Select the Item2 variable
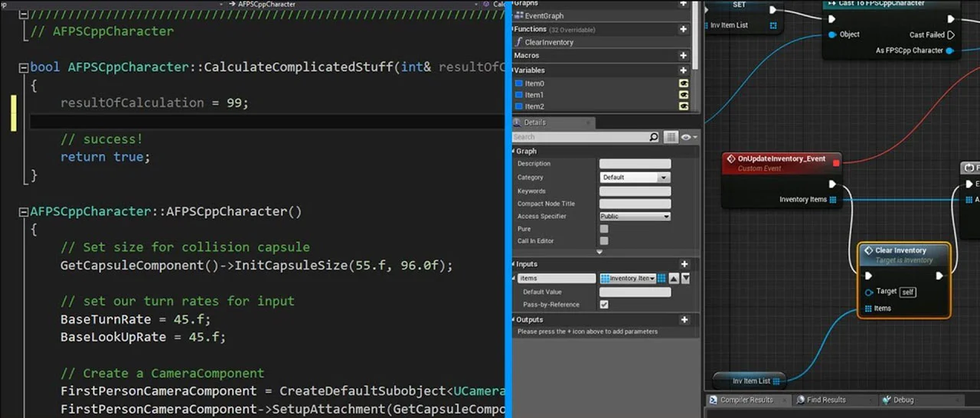980x418 pixels. click(534, 106)
